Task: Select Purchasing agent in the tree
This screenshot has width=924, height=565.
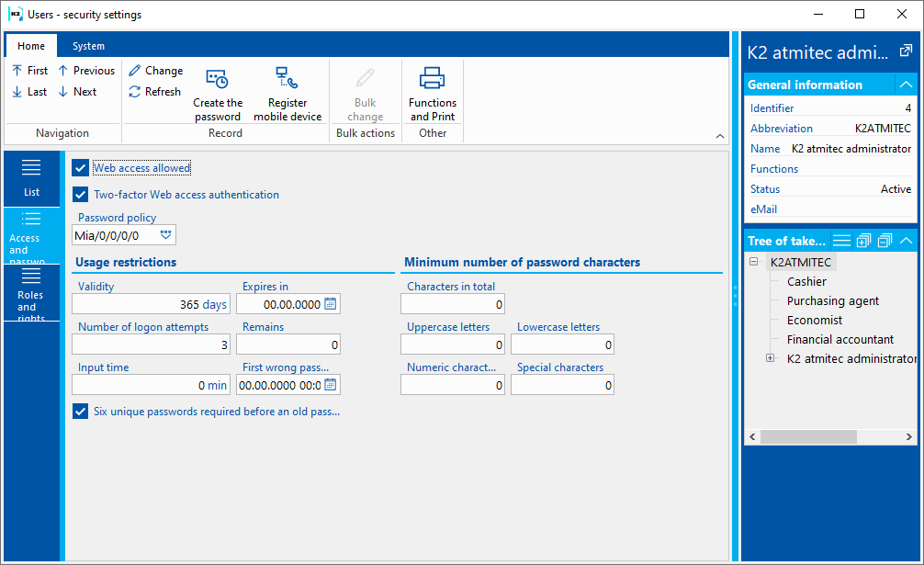Action: pos(833,301)
